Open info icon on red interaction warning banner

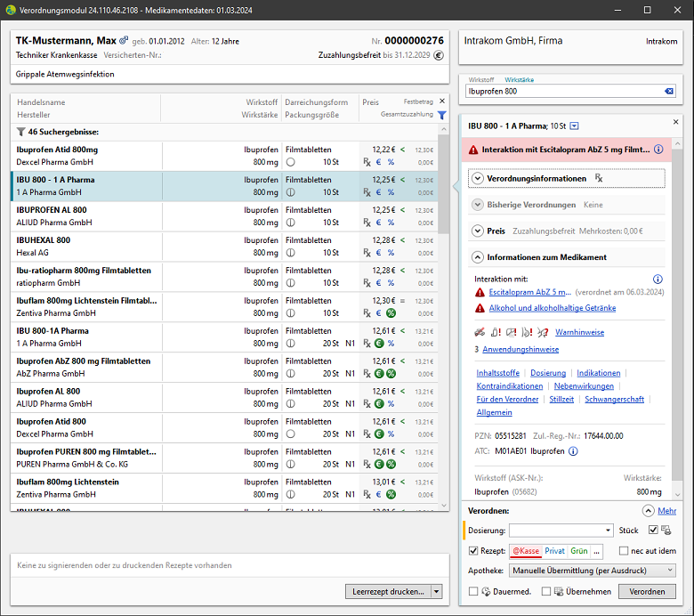658,150
